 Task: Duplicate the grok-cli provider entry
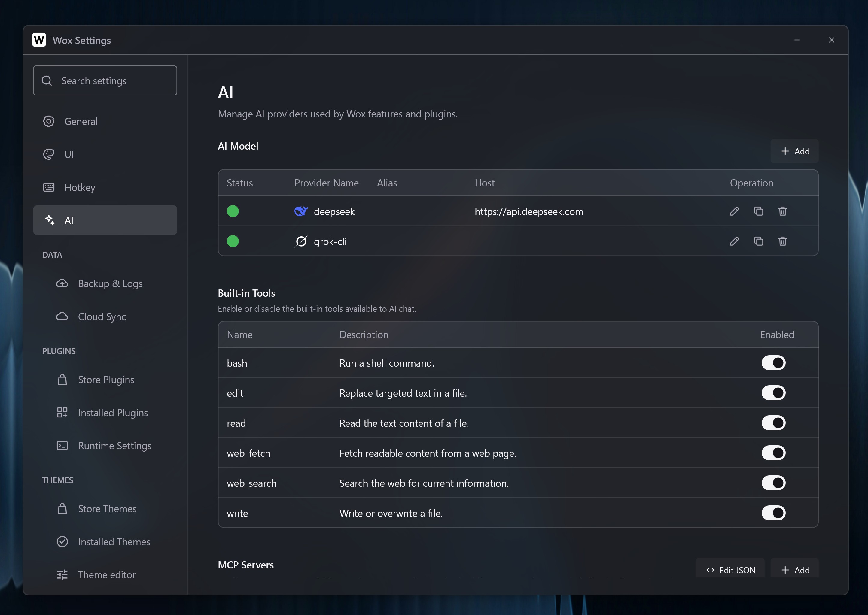tap(758, 241)
